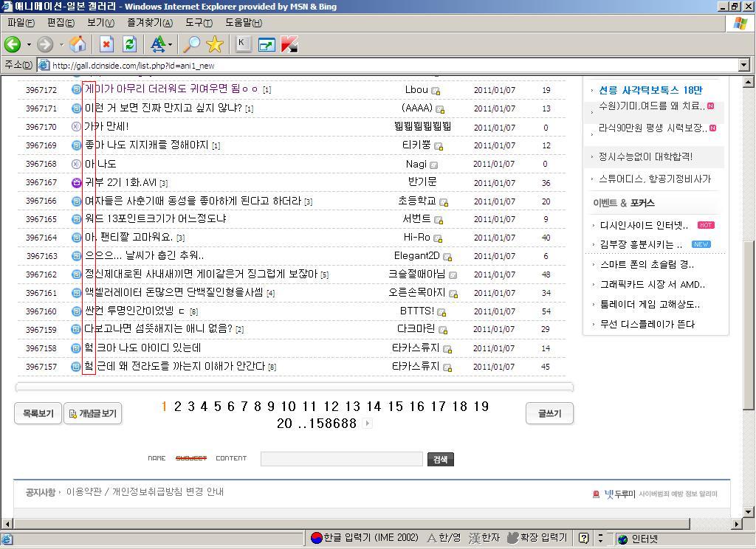Open the post titled 가카 만세!
756x549 pixels.
point(106,127)
